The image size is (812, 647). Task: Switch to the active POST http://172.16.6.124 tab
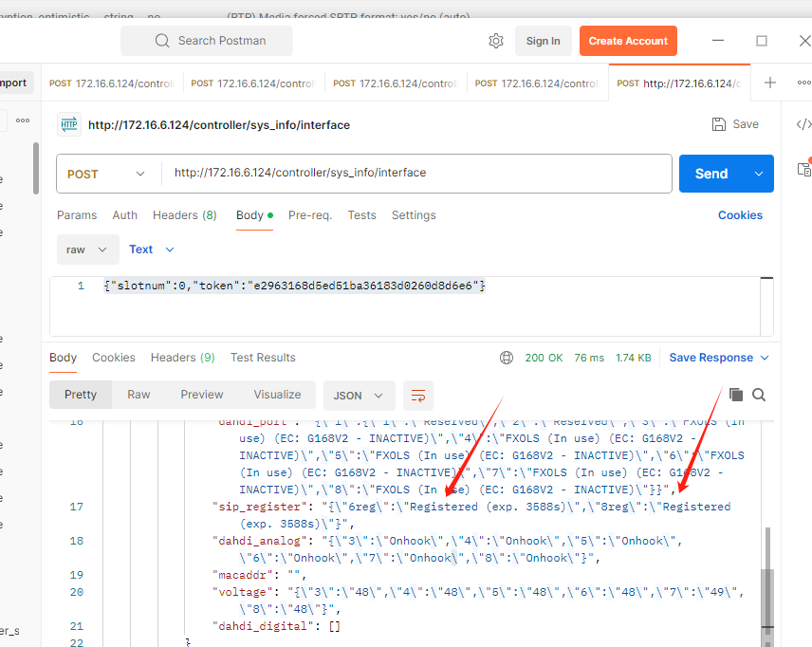pos(679,83)
